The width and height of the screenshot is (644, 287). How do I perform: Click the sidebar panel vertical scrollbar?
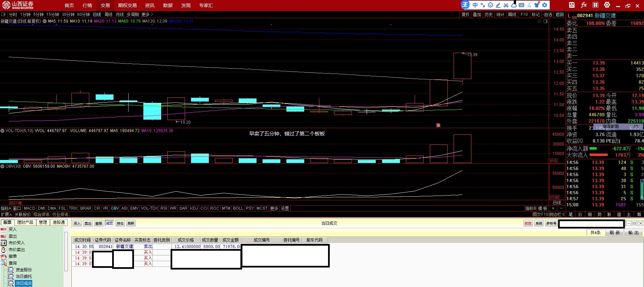[66, 251]
